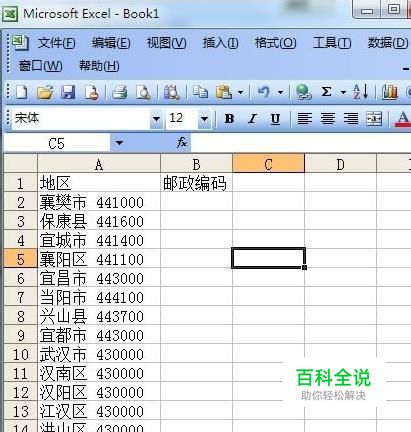Open the 帮助(H) menu
The image size is (411, 432).
point(99,66)
